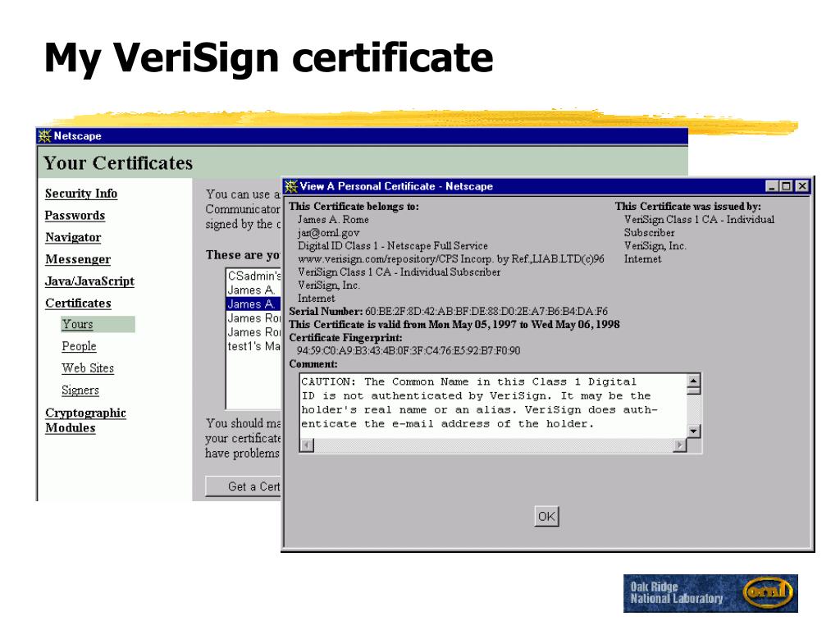Image resolution: width=840 pixels, height=630 pixels.
Task: Click the www.verisign.com repository text line
Action: click(x=451, y=259)
